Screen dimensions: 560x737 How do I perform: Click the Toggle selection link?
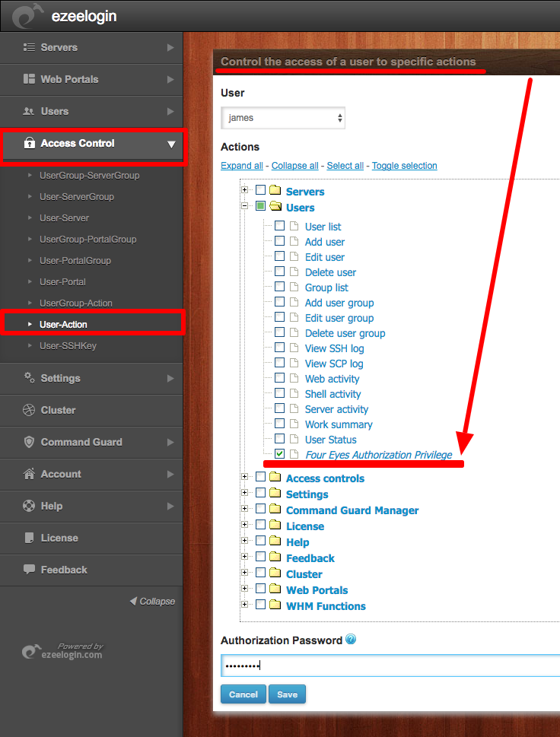point(404,166)
